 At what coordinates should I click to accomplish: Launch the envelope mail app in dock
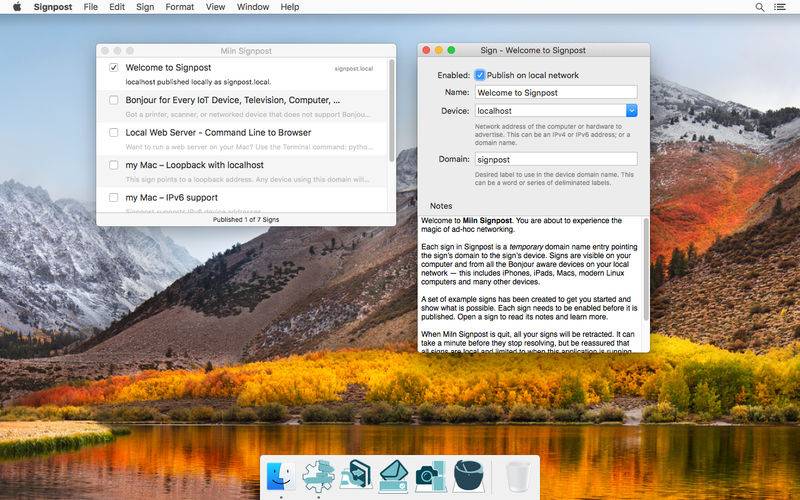(x=393, y=477)
